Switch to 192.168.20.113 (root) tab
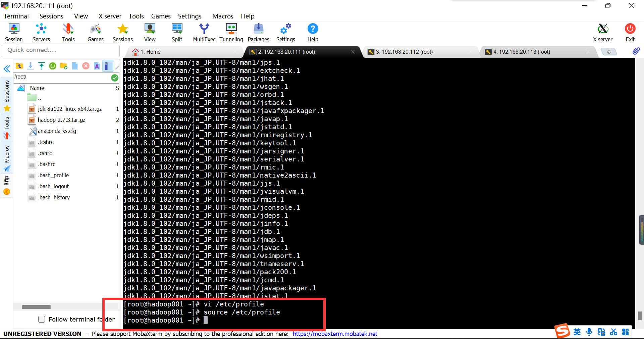Image resolution: width=644 pixels, height=339 pixels. click(538, 52)
